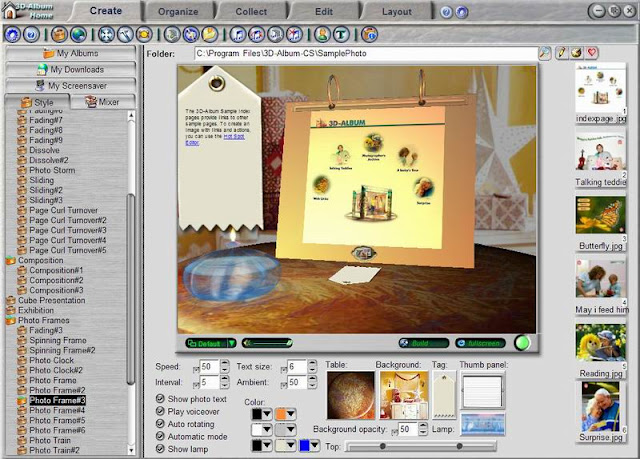The image size is (640, 459).
Task: Click the pencil icon next to folder path
Action: coord(562,53)
